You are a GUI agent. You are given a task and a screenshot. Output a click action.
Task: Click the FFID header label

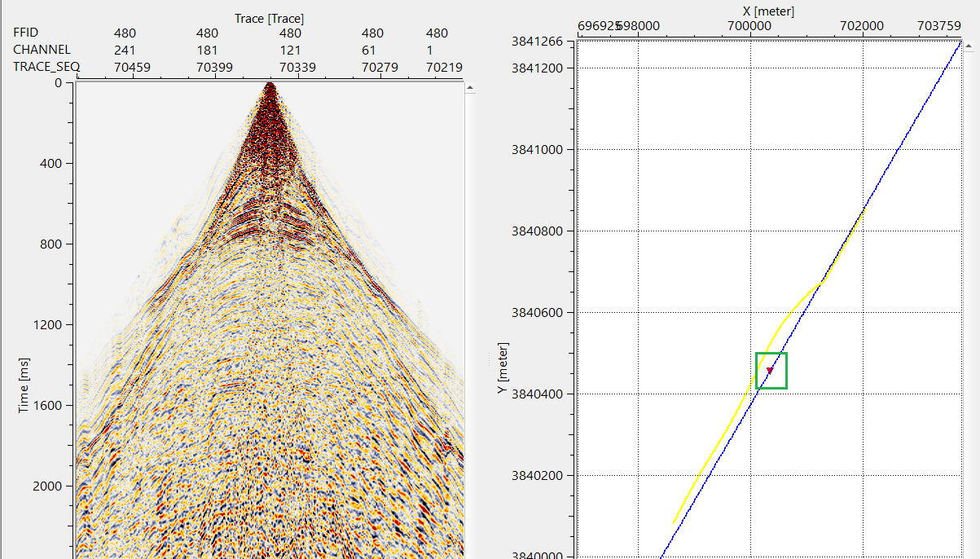[25, 33]
